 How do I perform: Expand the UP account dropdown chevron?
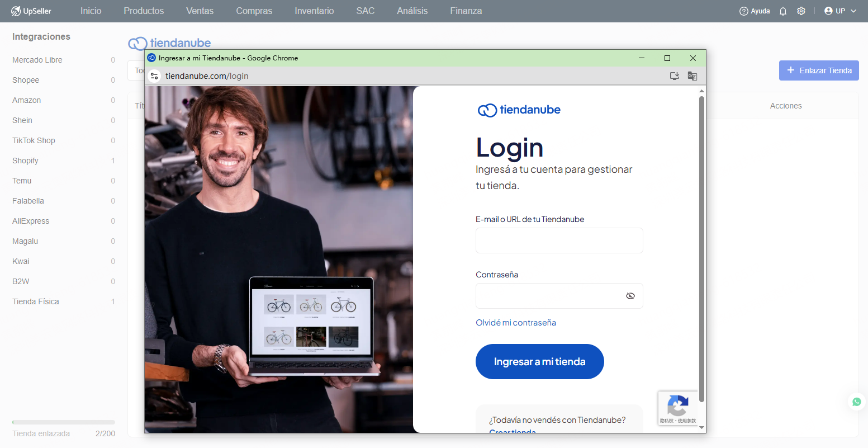(853, 11)
